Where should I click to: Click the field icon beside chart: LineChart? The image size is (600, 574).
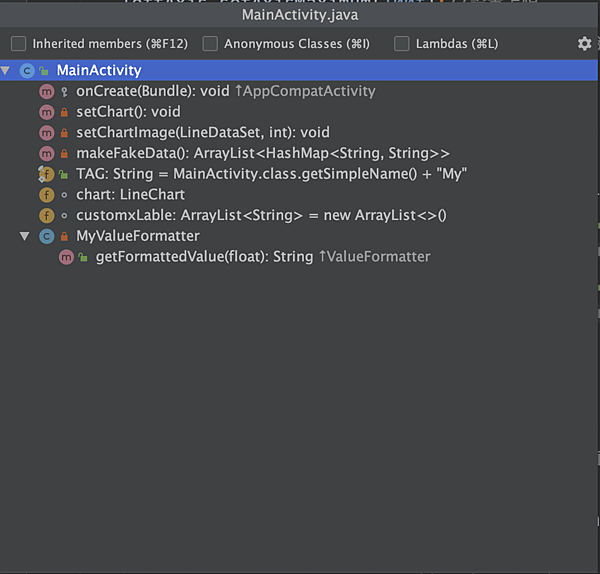47,195
